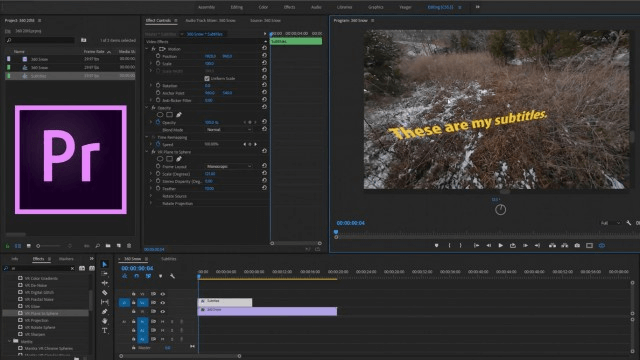Click Opacity rectangle mask tool
The height and width of the screenshot is (360, 640).
point(169,115)
